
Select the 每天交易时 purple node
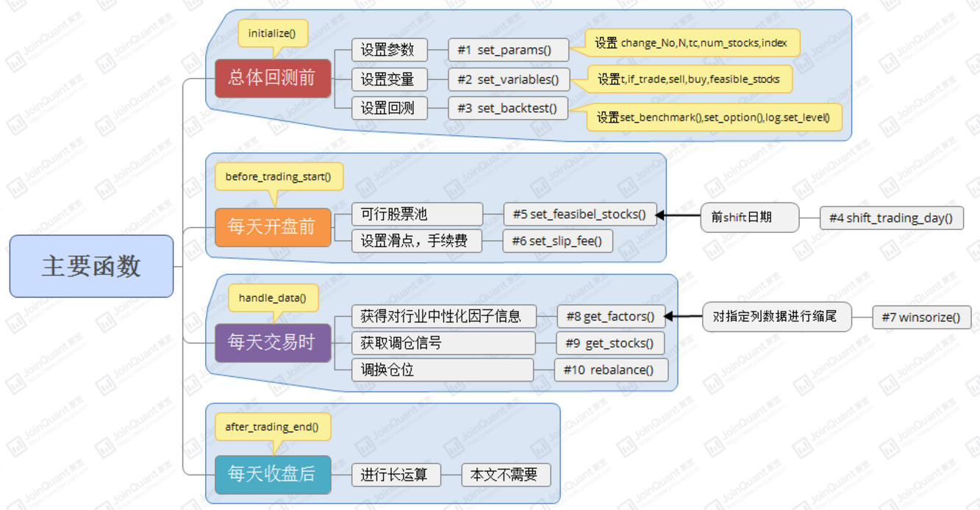pyautogui.click(x=273, y=342)
